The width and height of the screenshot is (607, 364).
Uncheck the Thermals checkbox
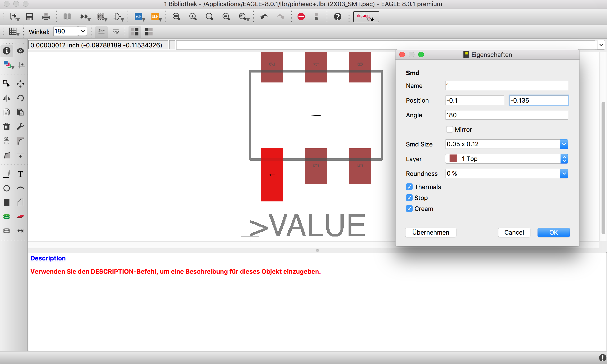(x=409, y=187)
